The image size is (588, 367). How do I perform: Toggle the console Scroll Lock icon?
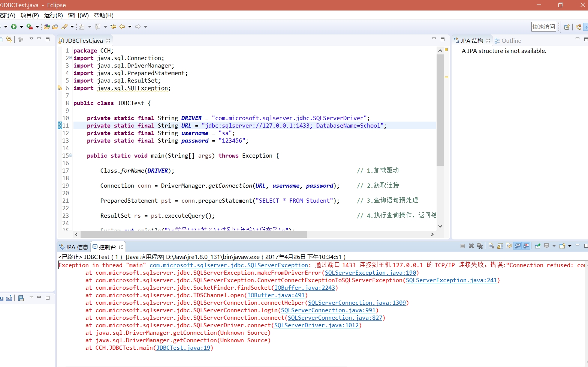tap(500, 246)
